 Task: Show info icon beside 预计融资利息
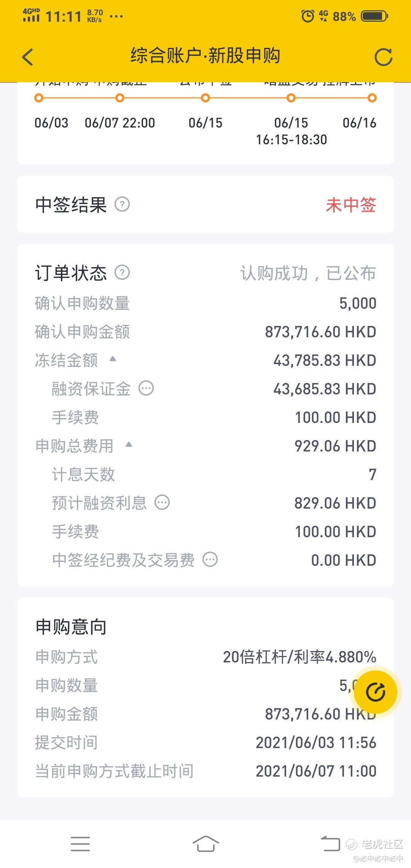click(x=162, y=503)
